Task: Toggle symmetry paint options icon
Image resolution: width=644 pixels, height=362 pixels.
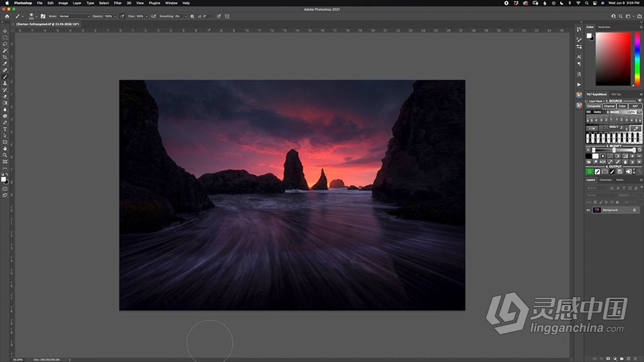Action: [227, 16]
